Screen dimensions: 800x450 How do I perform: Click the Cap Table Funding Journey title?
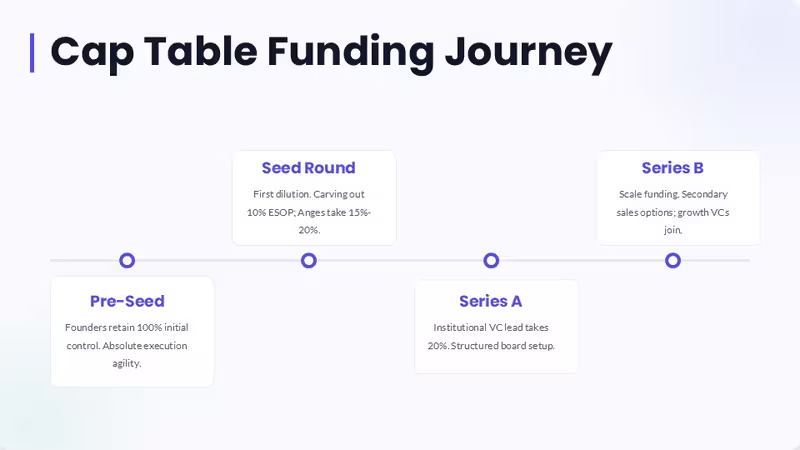[331, 53]
